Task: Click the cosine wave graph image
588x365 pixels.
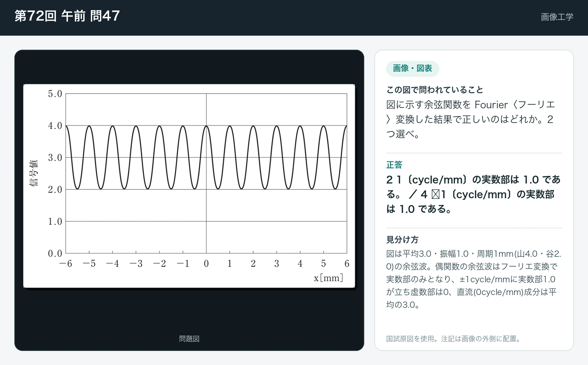Action: (189, 186)
